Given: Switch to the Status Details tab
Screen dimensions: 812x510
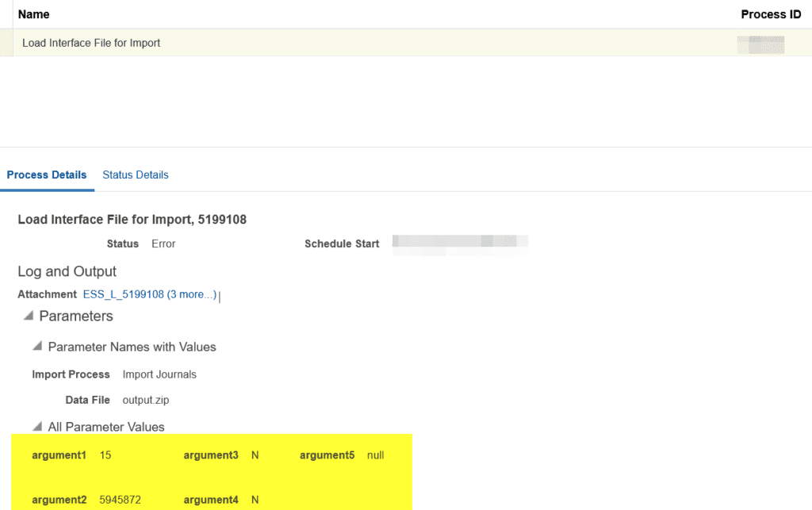Looking at the screenshot, I should click(135, 175).
